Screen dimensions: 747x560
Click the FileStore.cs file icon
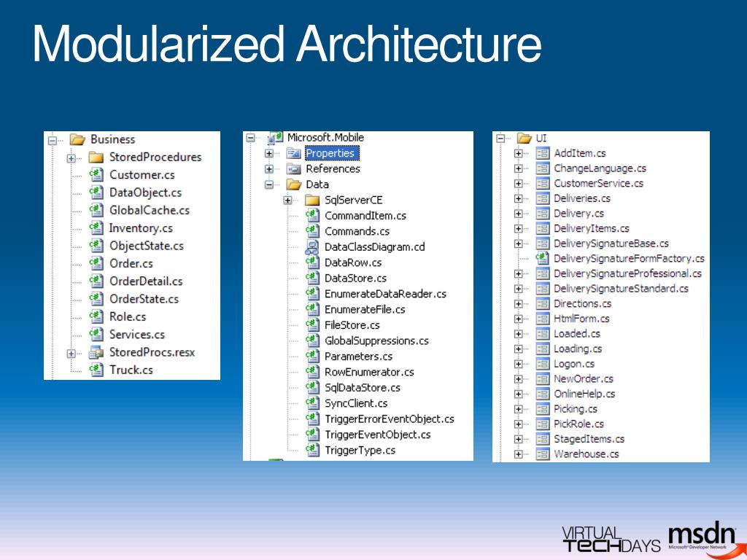click(x=312, y=324)
